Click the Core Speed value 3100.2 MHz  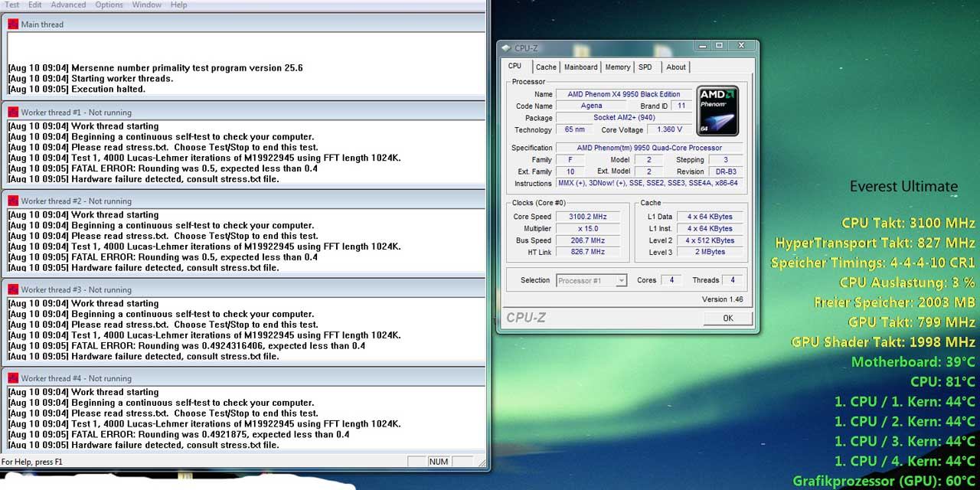coord(589,217)
